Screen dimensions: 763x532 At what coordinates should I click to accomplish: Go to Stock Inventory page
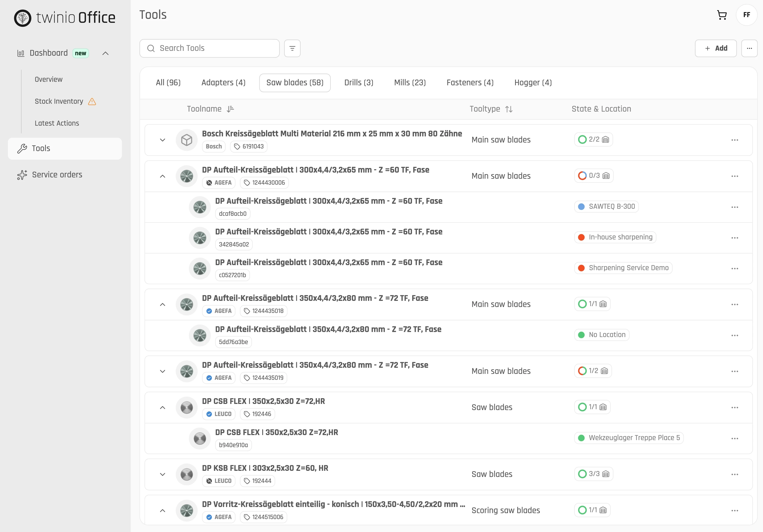pyautogui.click(x=59, y=101)
